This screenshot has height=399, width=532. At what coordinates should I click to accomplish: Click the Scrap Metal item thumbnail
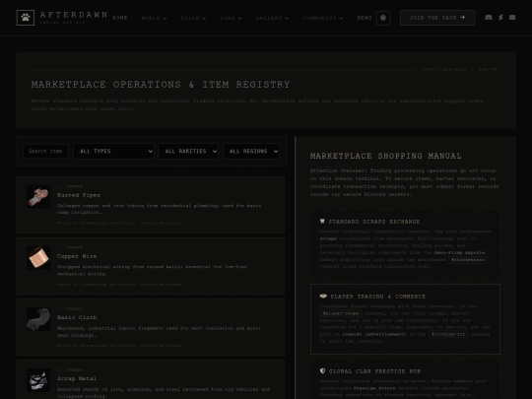38,380
